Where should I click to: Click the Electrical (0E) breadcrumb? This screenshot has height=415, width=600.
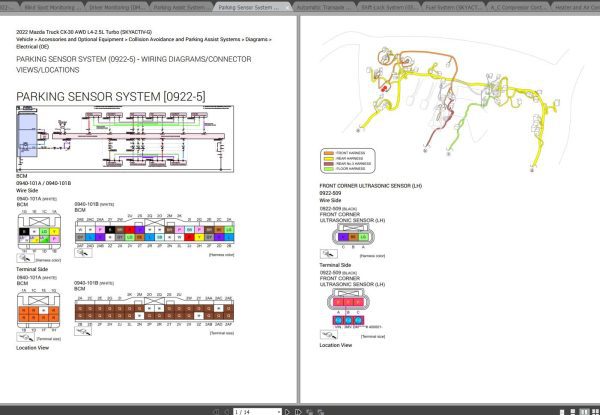click(33, 47)
